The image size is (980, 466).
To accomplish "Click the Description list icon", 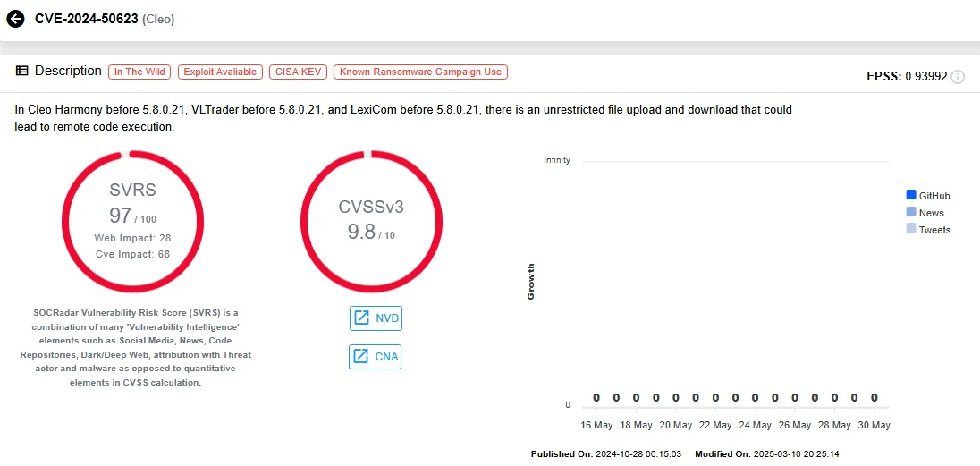I will 21,71.
